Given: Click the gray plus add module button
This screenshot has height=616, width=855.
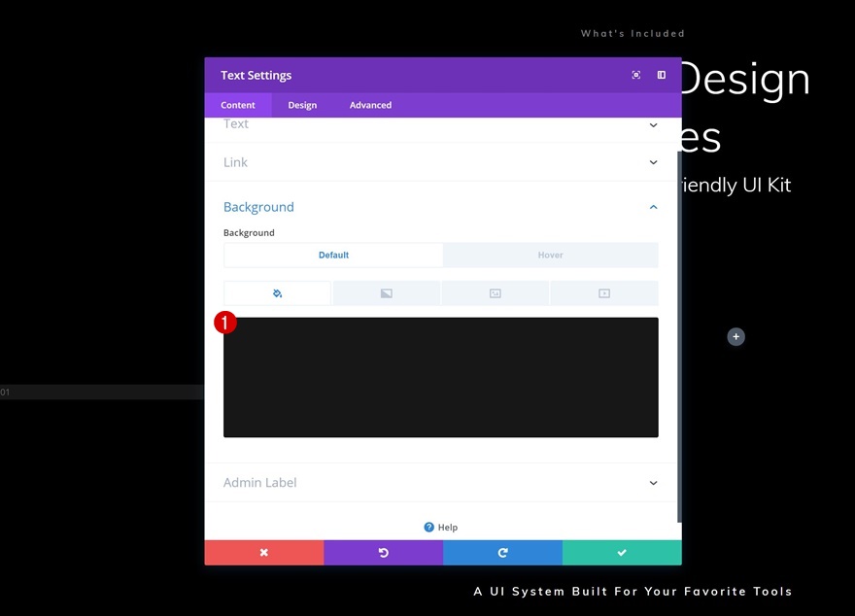Looking at the screenshot, I should [x=735, y=337].
